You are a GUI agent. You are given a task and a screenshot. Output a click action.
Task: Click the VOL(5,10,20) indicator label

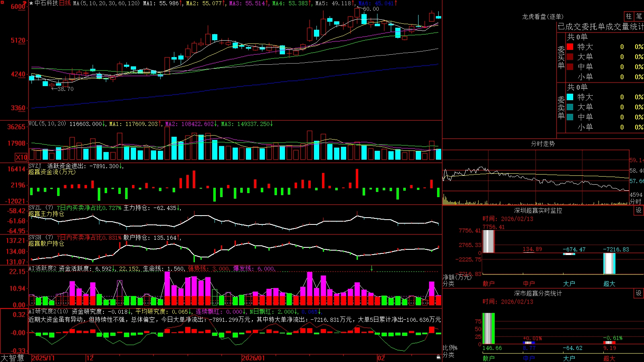point(47,123)
